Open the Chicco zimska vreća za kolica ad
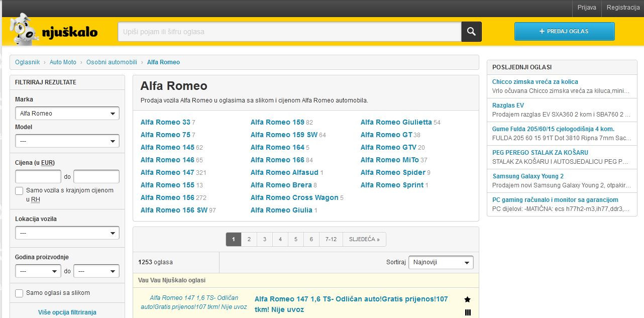The width and height of the screenshot is (644, 318). [x=535, y=81]
